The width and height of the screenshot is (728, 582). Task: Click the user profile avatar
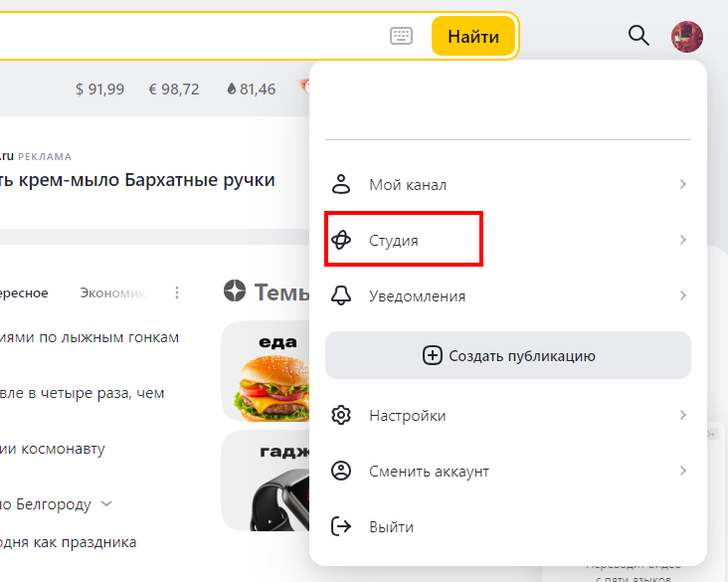pyautogui.click(x=686, y=36)
